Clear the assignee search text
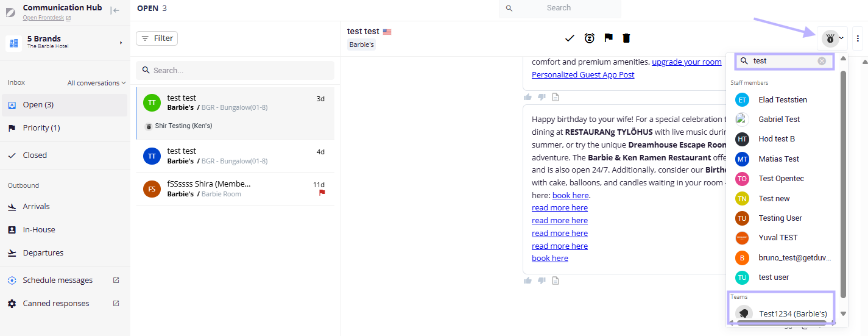Image resolution: width=868 pixels, height=336 pixels. coord(822,61)
